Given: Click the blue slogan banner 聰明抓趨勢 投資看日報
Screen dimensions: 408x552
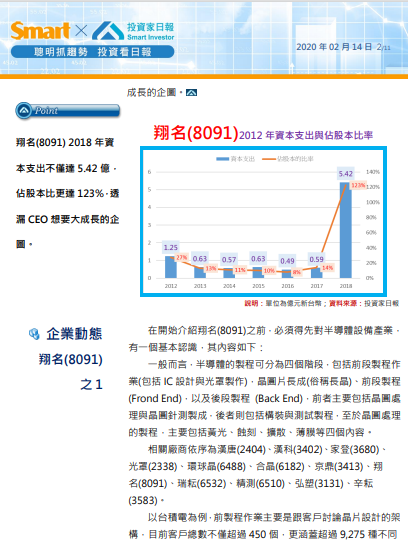Looking at the screenshot, I should tap(93, 52).
